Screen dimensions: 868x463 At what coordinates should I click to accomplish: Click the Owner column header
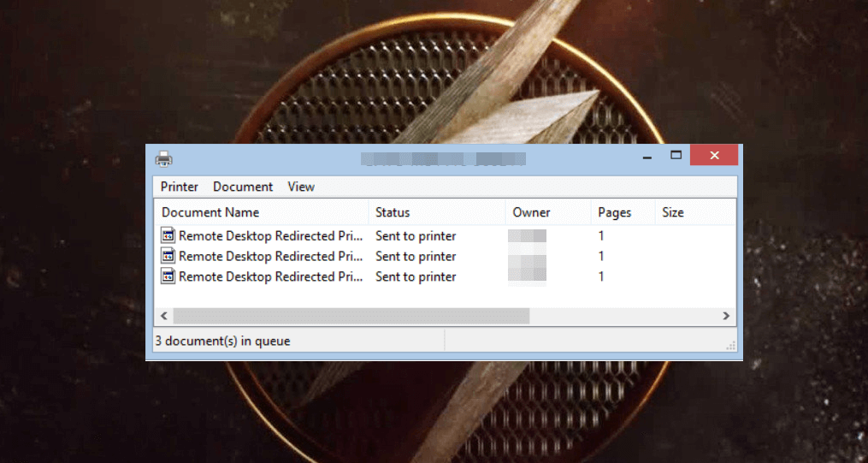coord(531,212)
